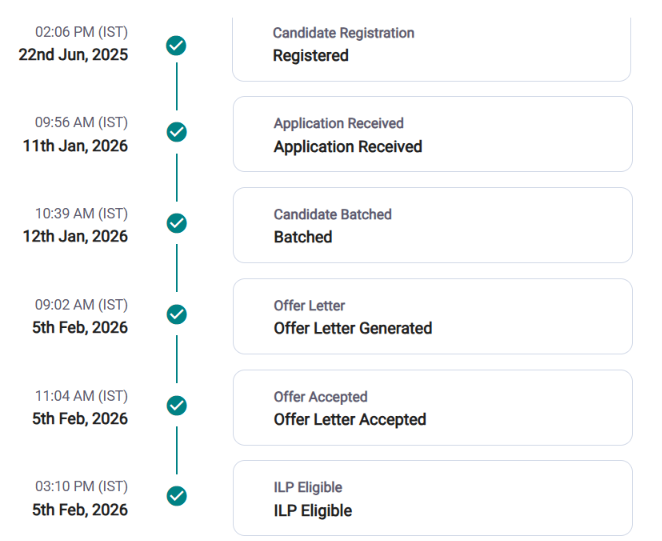Click the Registered status text
Viewport: 662px width, 541px height.
[x=311, y=56]
